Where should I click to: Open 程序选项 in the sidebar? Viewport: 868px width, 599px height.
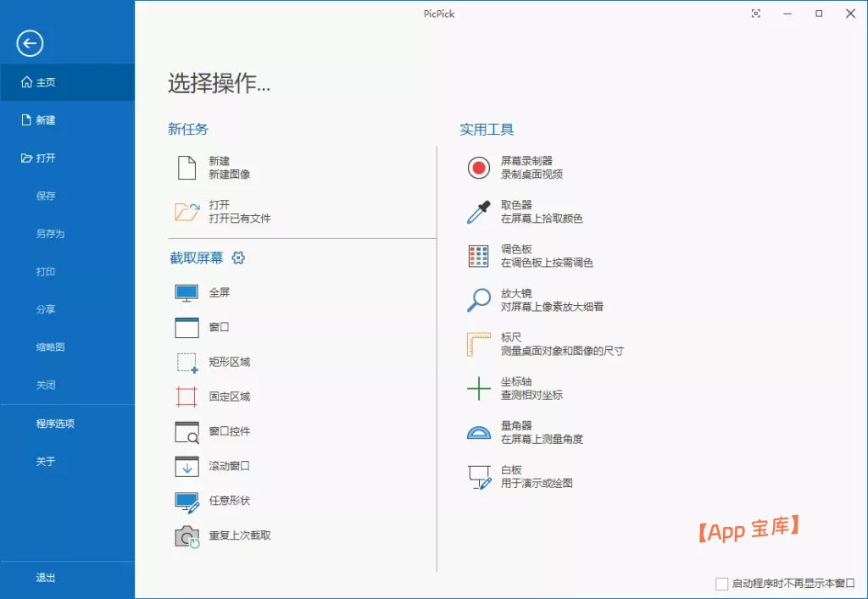tap(55, 424)
